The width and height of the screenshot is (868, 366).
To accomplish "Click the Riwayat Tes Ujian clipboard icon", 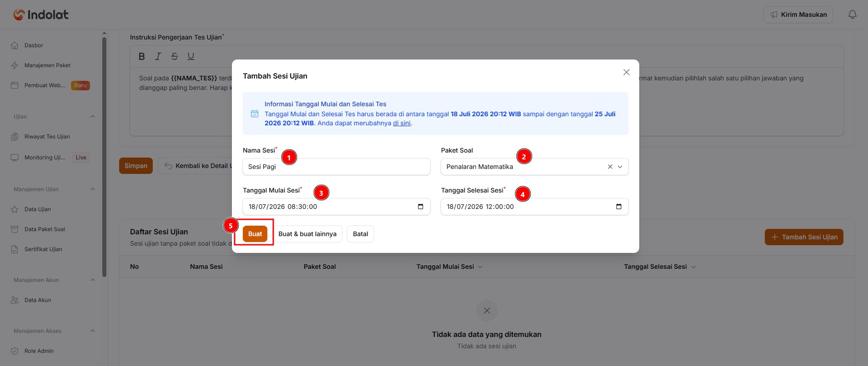I will 15,137.
